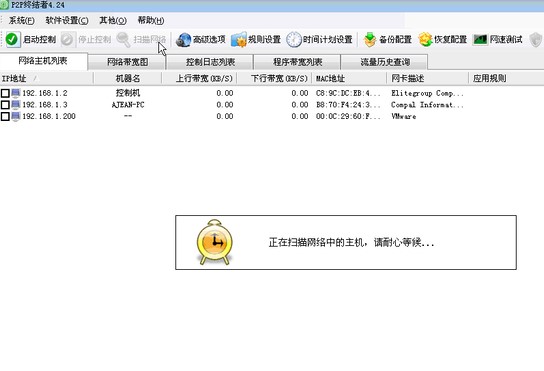Click the green 启动控制 checkmark icon
The image size is (544, 371).
(12, 39)
